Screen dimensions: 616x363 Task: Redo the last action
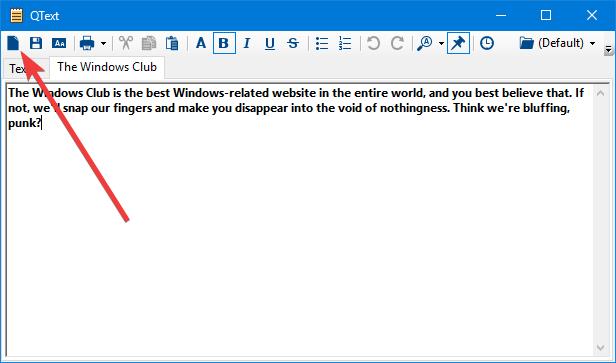point(397,43)
